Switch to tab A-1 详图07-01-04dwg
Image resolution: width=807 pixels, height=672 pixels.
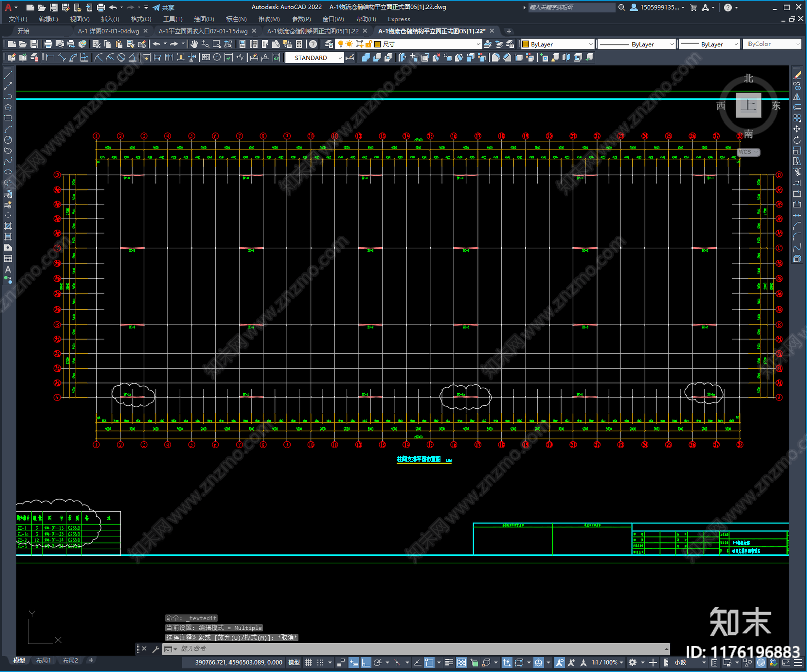tap(108, 31)
